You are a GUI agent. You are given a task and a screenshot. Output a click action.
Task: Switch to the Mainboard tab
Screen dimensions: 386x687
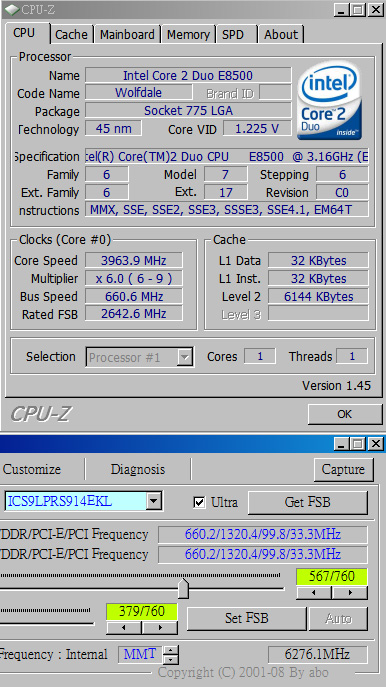point(127,35)
